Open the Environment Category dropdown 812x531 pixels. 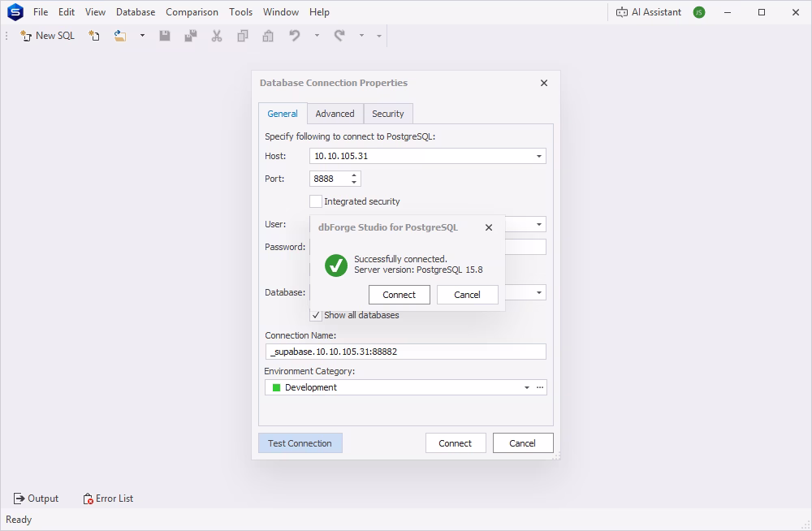[527, 387]
